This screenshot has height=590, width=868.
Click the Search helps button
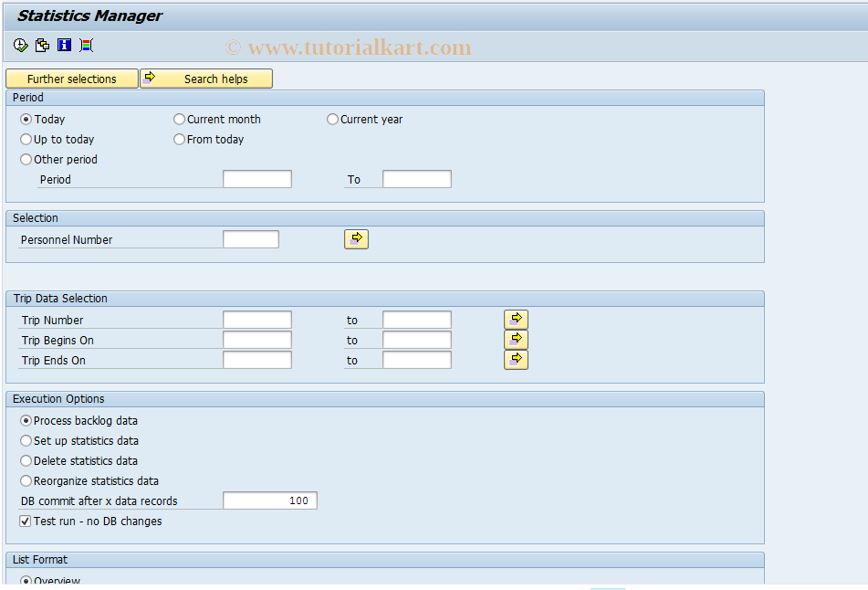[206, 79]
